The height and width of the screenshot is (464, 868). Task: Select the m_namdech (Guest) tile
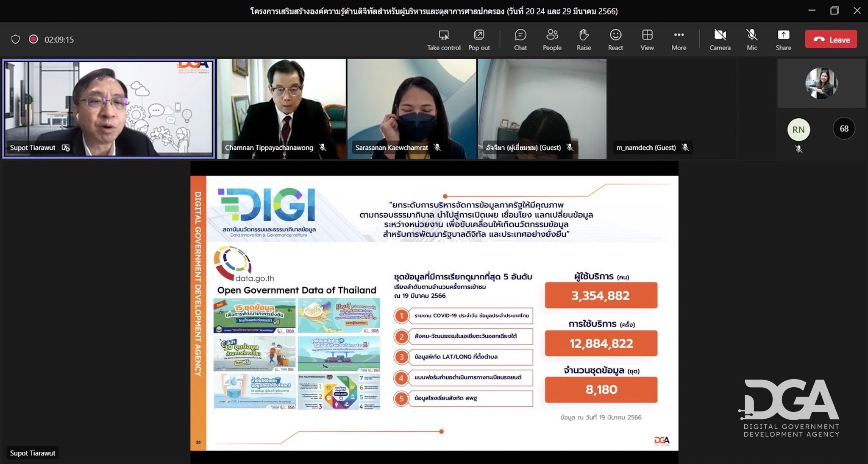[672, 109]
